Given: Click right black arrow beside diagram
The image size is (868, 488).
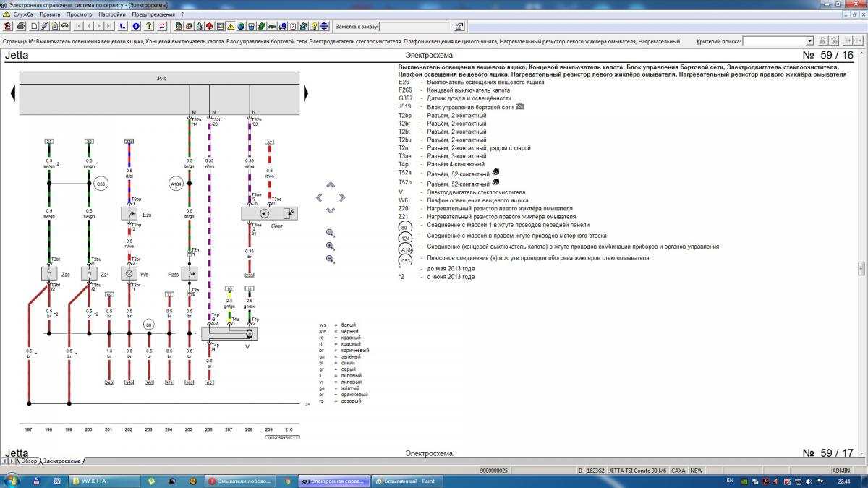Looking at the screenshot, I should click(306, 93).
